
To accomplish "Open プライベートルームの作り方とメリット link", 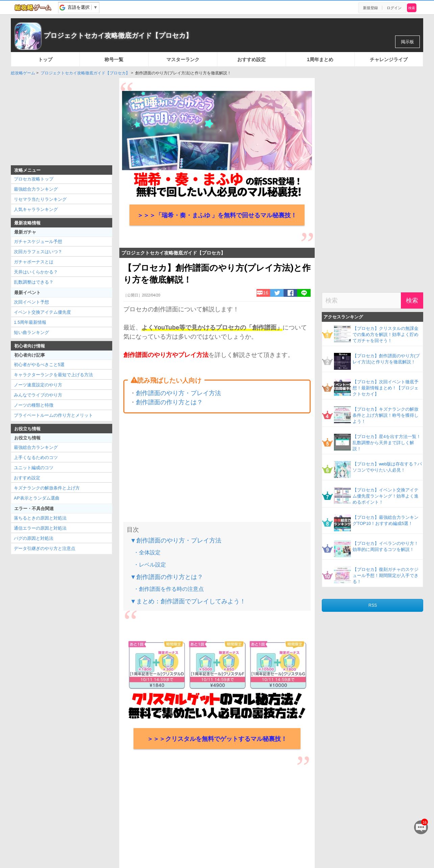I will [x=62, y=415].
